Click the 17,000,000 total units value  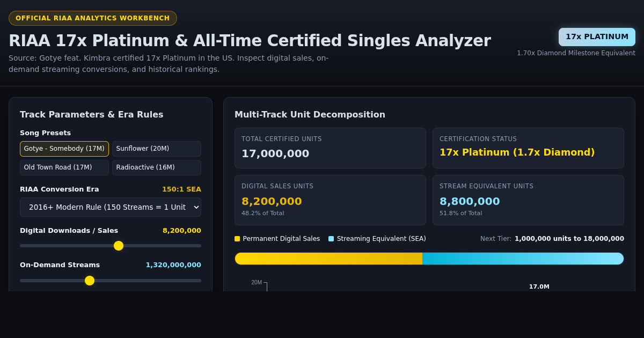pos(275,153)
